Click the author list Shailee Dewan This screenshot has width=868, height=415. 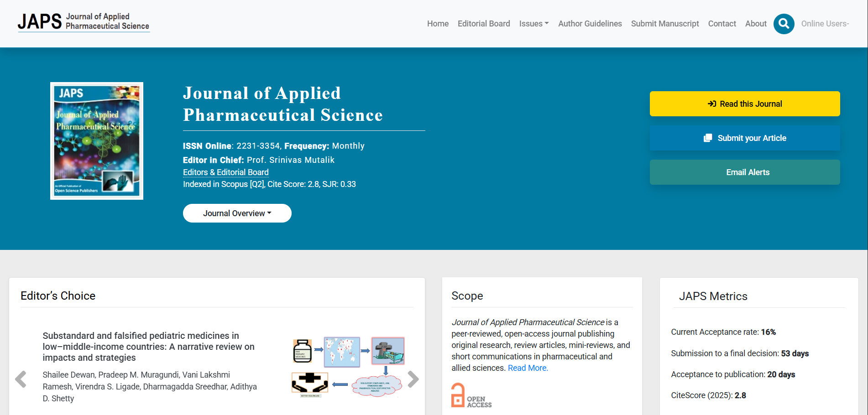point(150,387)
